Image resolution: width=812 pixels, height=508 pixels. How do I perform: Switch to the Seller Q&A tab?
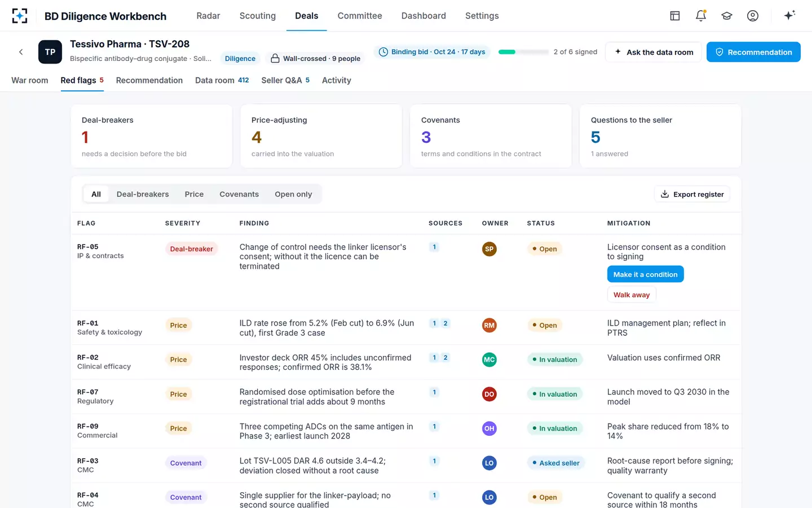tap(285, 80)
